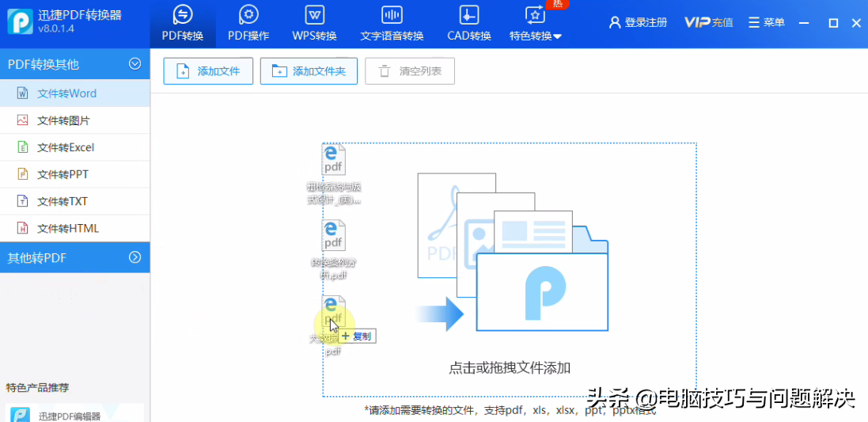Click the PDF转换 swap-arrows icon

(183, 13)
